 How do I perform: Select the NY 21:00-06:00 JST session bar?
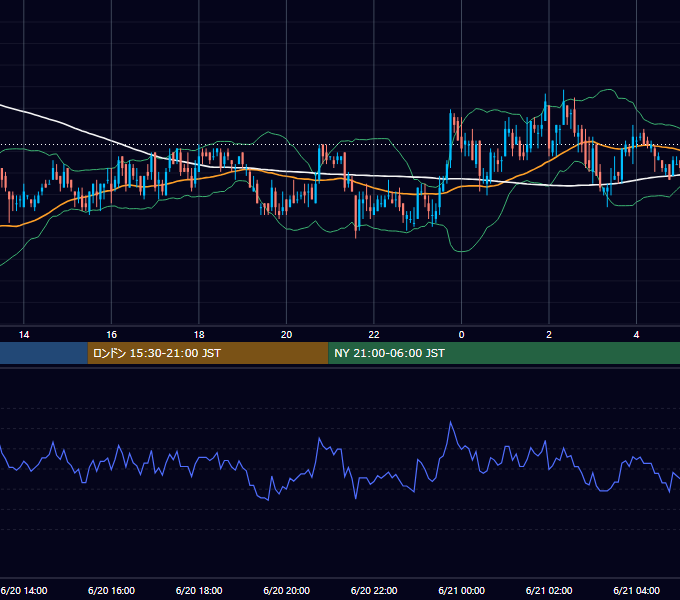coord(504,353)
